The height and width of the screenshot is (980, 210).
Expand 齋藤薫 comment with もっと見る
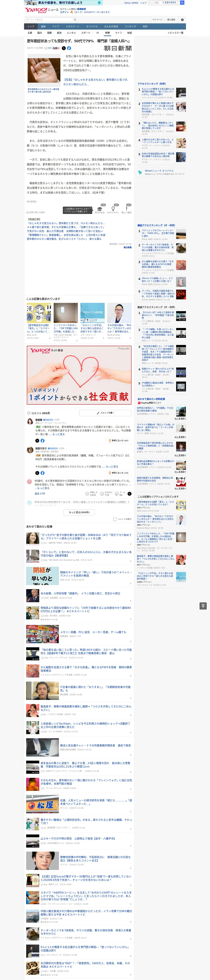(x=59, y=434)
